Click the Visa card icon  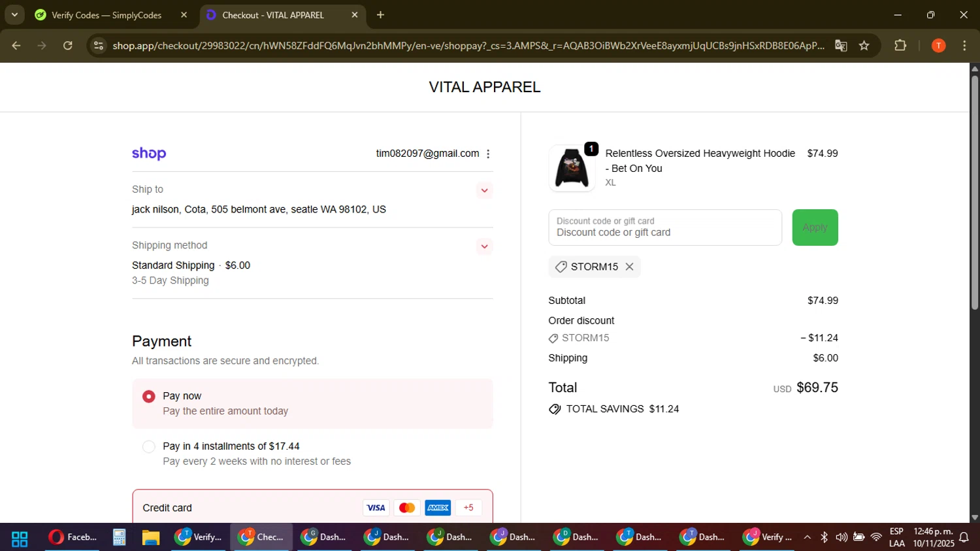point(376,508)
